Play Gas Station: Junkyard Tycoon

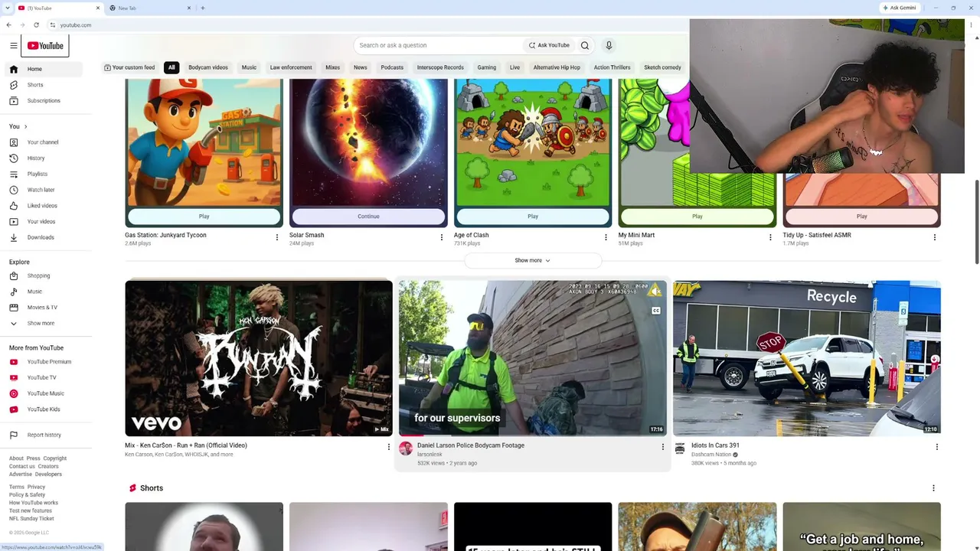tap(204, 217)
